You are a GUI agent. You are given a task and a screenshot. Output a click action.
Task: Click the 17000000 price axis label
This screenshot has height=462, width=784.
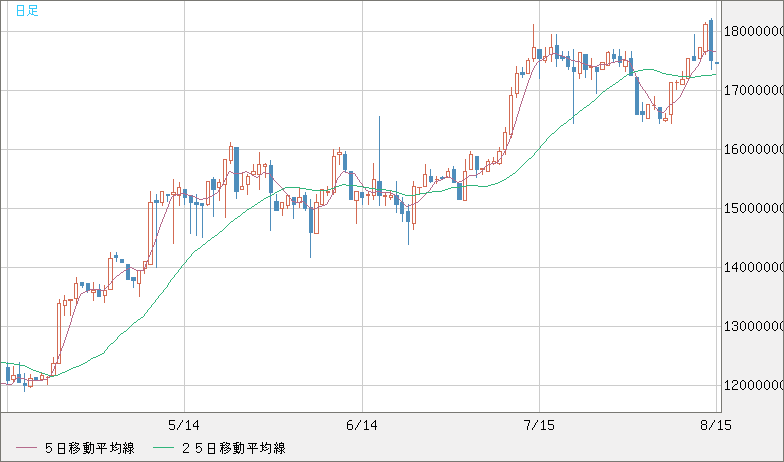pyautogui.click(x=754, y=90)
